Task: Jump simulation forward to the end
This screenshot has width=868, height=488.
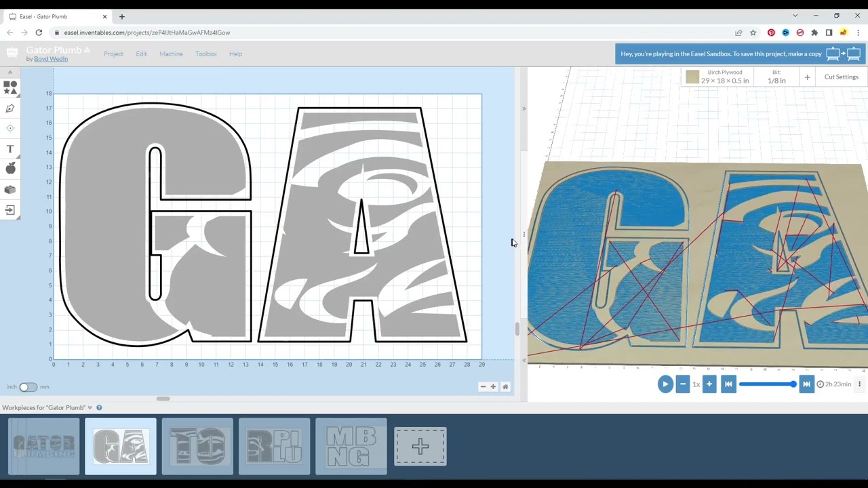Action: pyautogui.click(x=806, y=384)
